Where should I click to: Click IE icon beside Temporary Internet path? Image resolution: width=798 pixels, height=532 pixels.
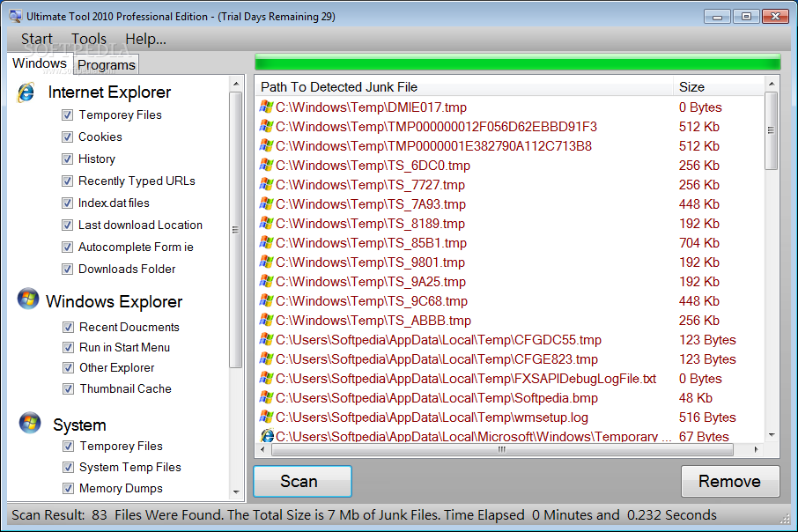pos(267,435)
